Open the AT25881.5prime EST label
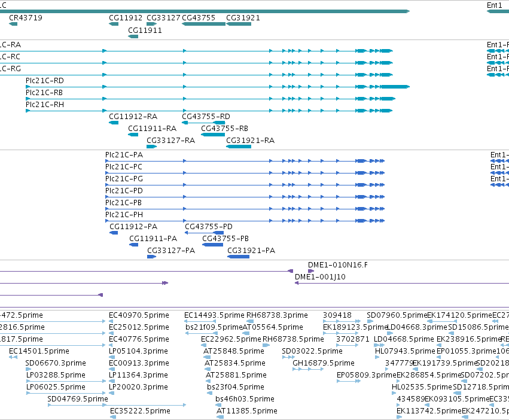The width and height of the screenshot is (509, 420). 236,375
